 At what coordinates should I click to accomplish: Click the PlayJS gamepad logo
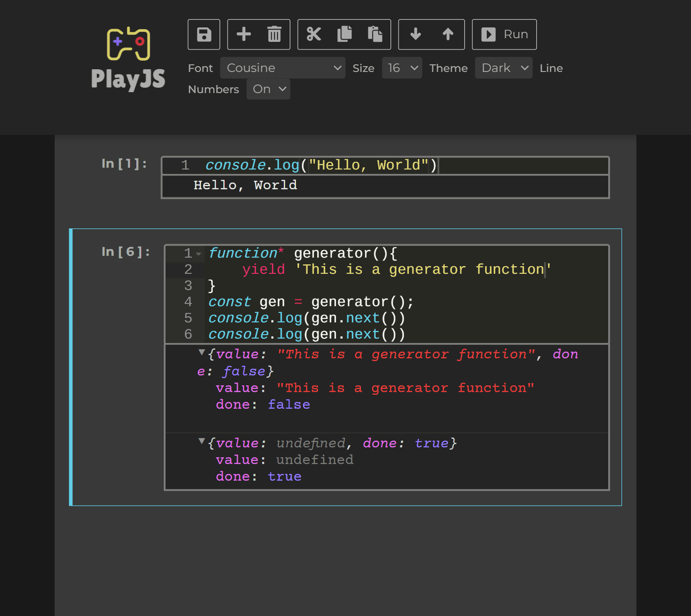tap(128, 44)
